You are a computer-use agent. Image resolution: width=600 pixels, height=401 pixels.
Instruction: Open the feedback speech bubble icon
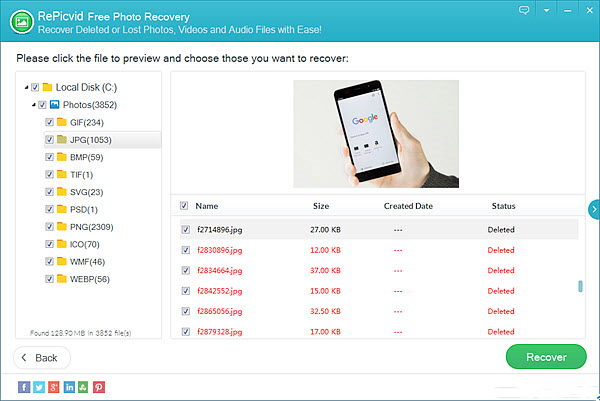pos(524,10)
